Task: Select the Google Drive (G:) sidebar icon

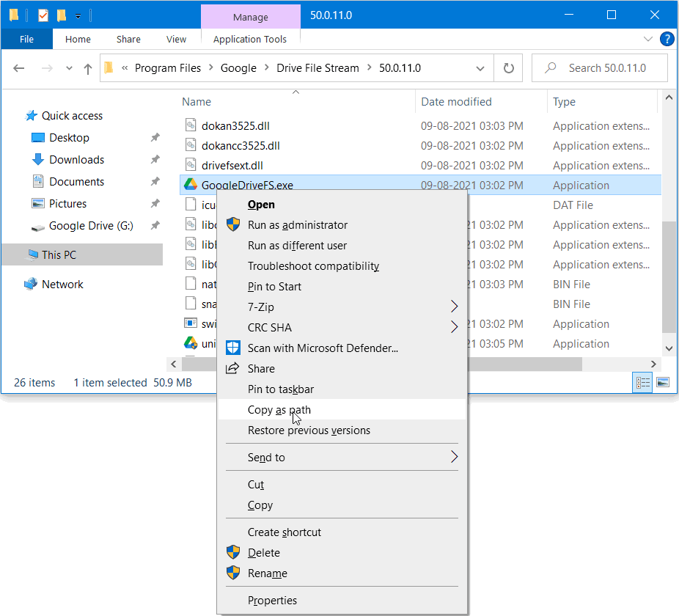Action: pyautogui.click(x=37, y=226)
